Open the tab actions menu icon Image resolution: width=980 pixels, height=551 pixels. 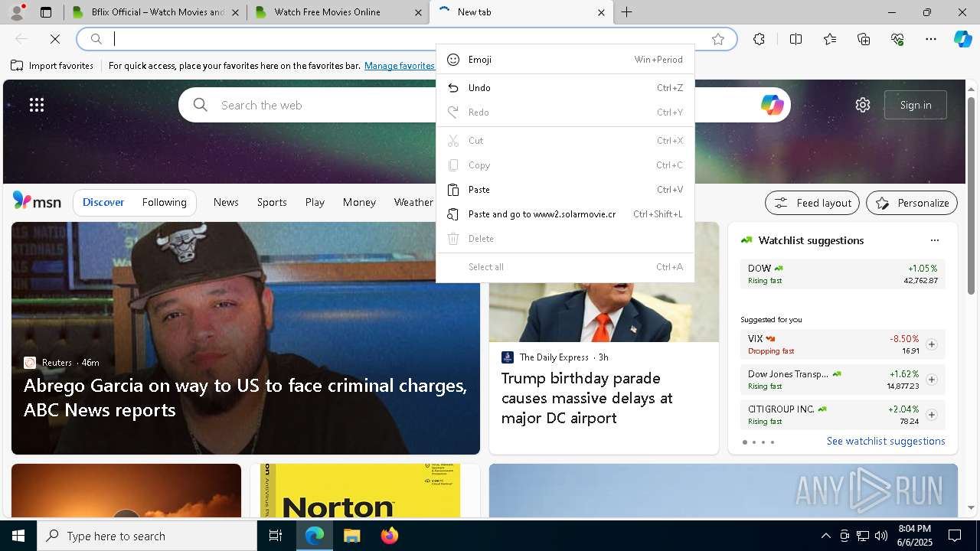click(46, 12)
